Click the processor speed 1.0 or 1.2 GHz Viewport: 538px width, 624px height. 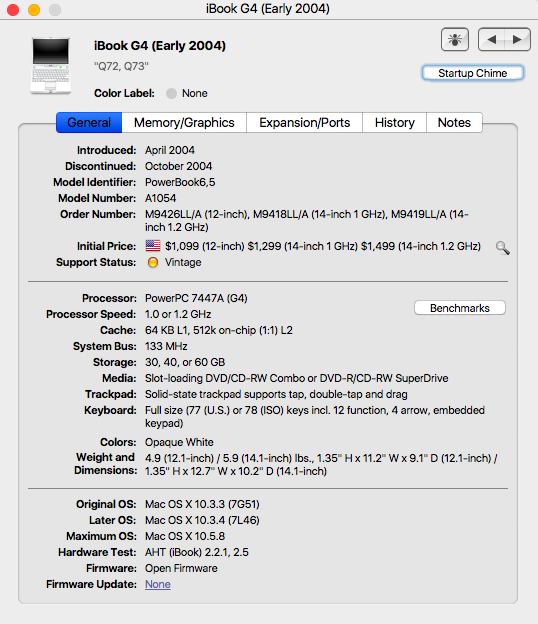point(178,314)
